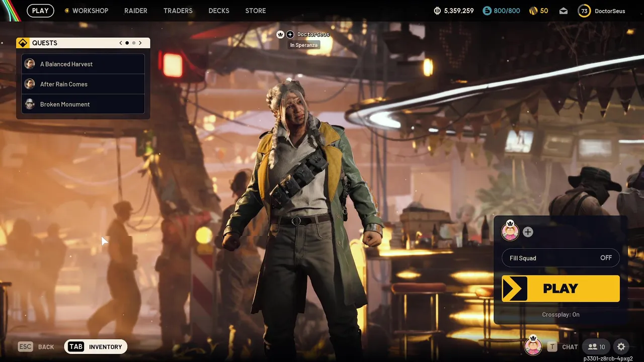Click the crown icon above the character
Screen dimensions: 644x362
tap(280, 34)
